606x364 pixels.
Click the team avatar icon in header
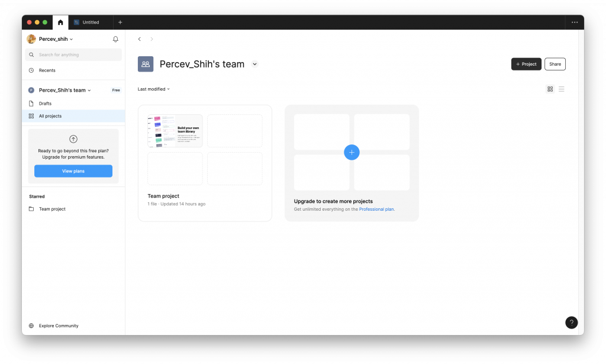[x=146, y=64]
